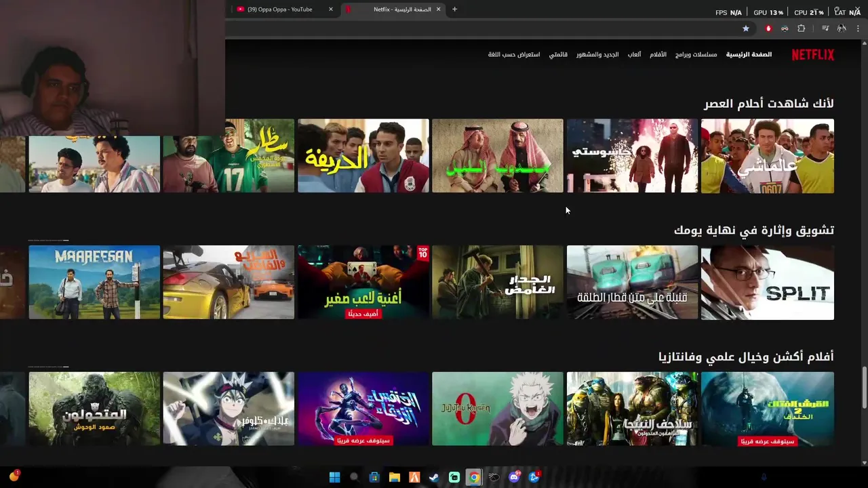
Task: Open File Explorer from the taskbar
Action: [x=394, y=477]
